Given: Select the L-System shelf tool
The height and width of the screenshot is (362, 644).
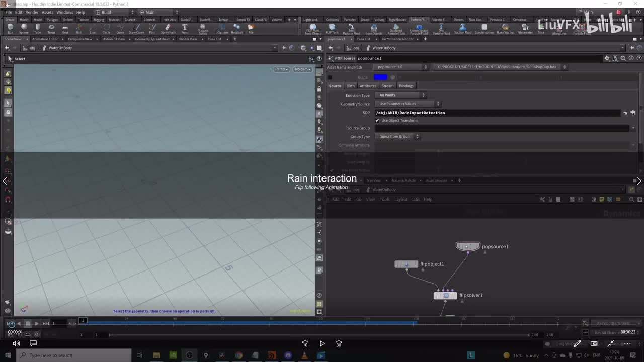Looking at the screenshot, I should 221,29.
